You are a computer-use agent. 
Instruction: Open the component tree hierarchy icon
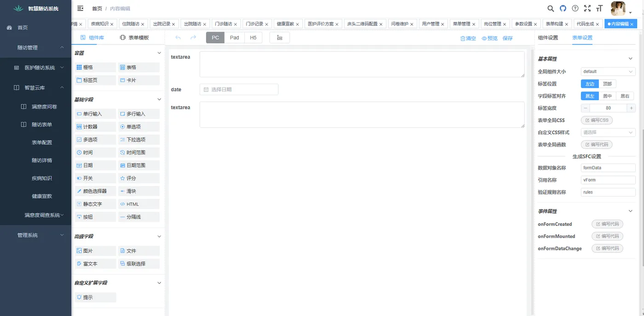[280, 38]
